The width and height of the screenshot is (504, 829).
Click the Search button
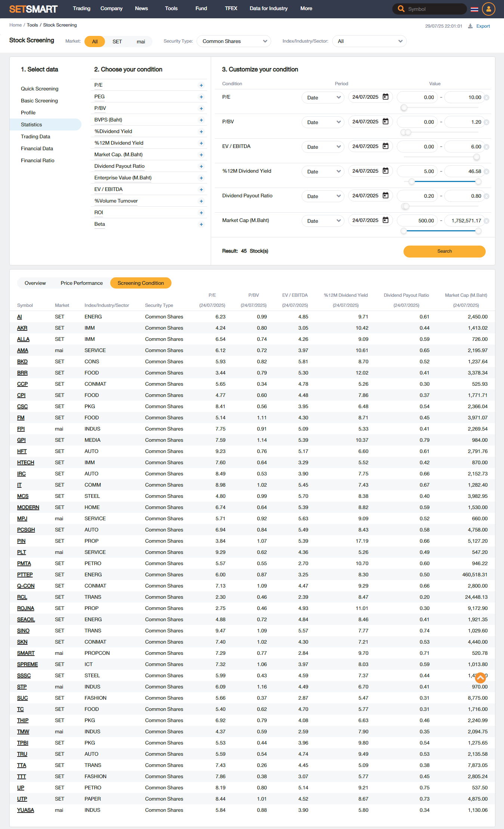pyautogui.click(x=445, y=251)
